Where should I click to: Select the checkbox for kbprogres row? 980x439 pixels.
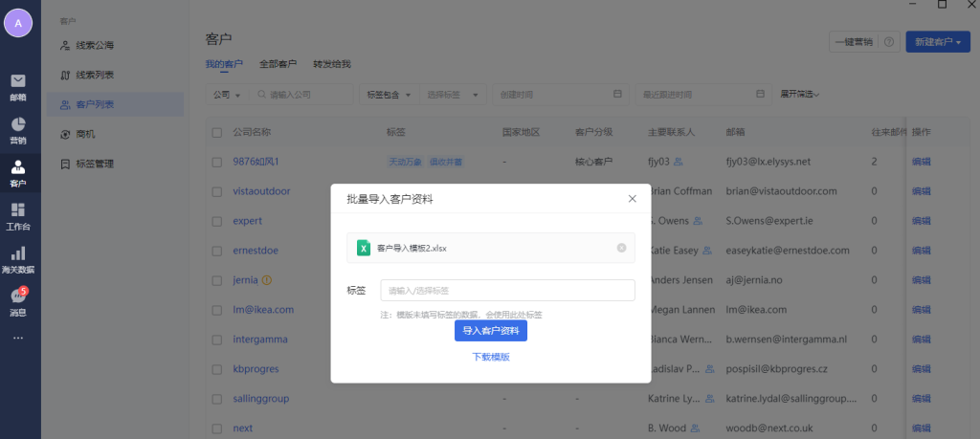click(x=216, y=368)
